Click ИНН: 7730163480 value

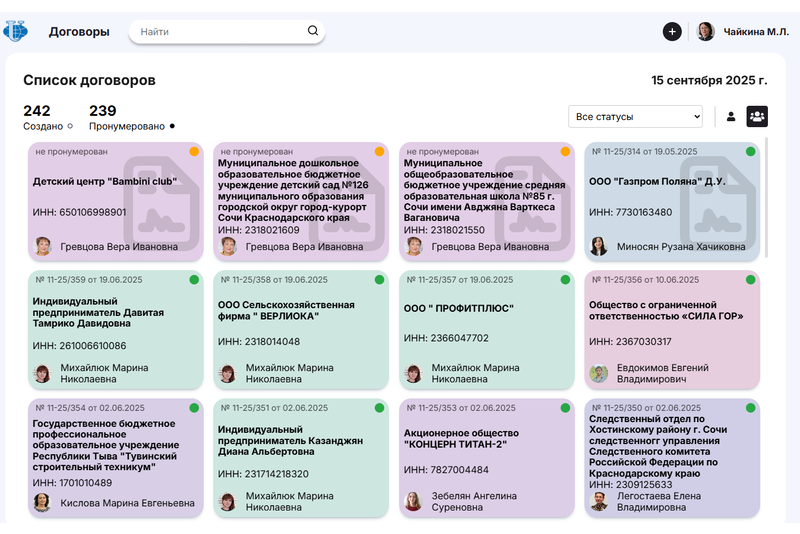631,212
